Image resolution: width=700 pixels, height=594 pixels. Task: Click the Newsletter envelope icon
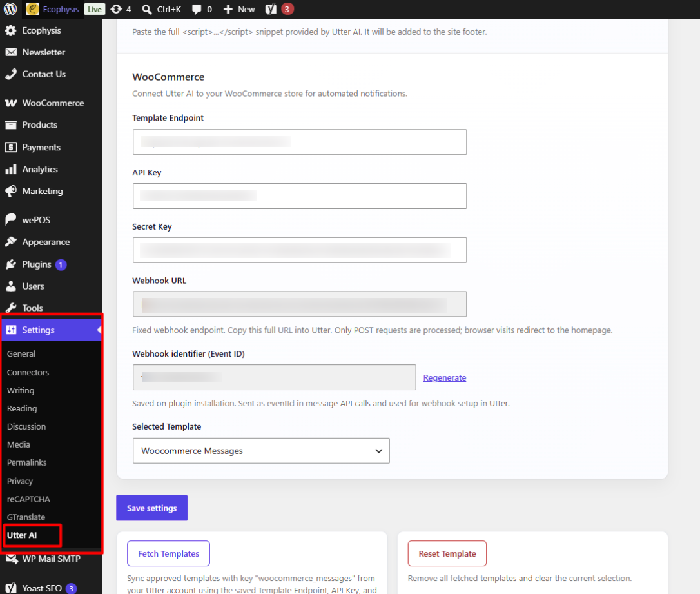click(x=11, y=52)
